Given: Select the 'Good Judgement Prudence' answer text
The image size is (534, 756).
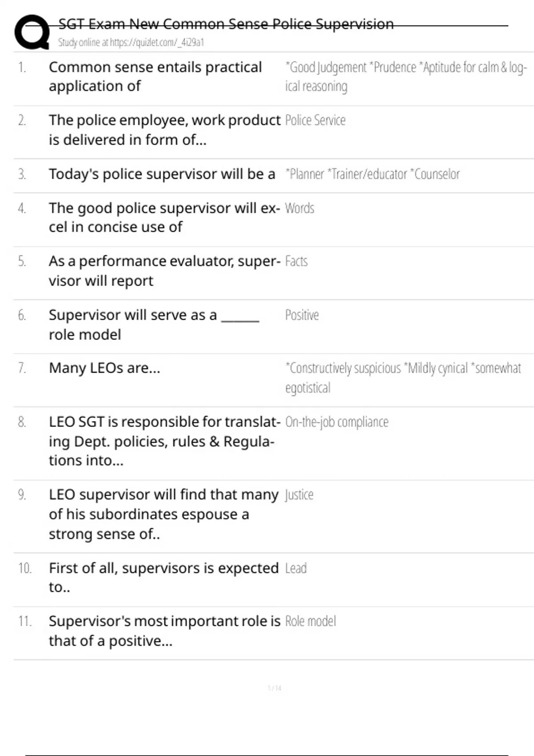Looking at the screenshot, I should pos(405,76).
